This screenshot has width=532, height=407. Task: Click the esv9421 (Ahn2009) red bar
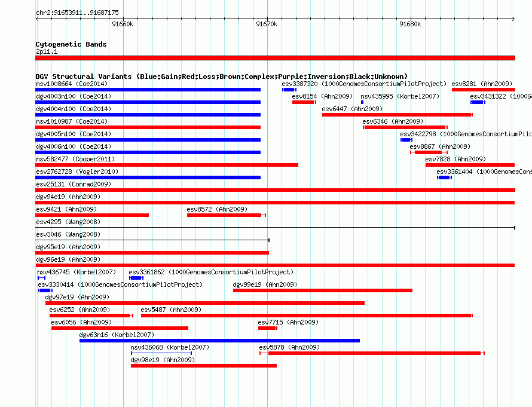click(x=92, y=215)
